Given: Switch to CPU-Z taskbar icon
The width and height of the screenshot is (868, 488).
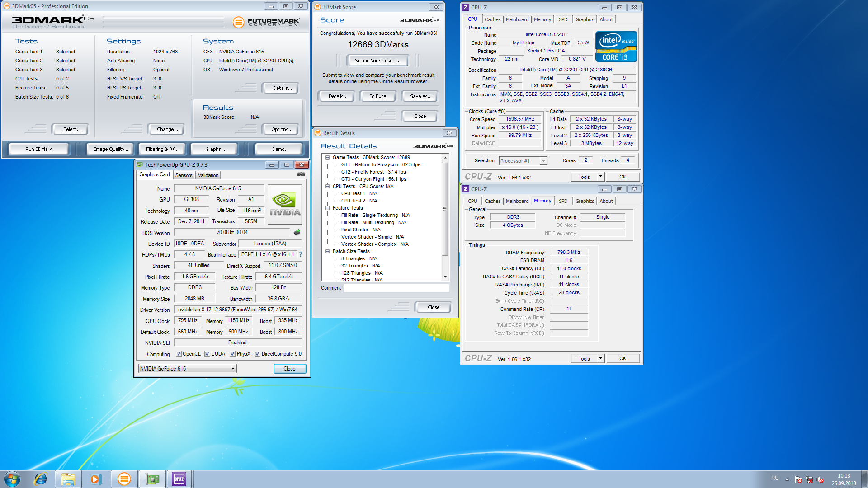Looking at the screenshot, I should click(179, 479).
